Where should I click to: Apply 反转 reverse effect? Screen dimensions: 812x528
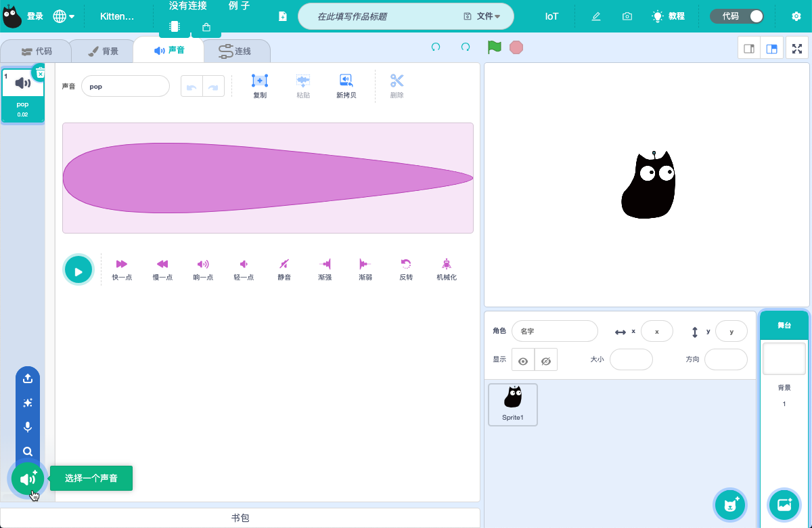406,269
